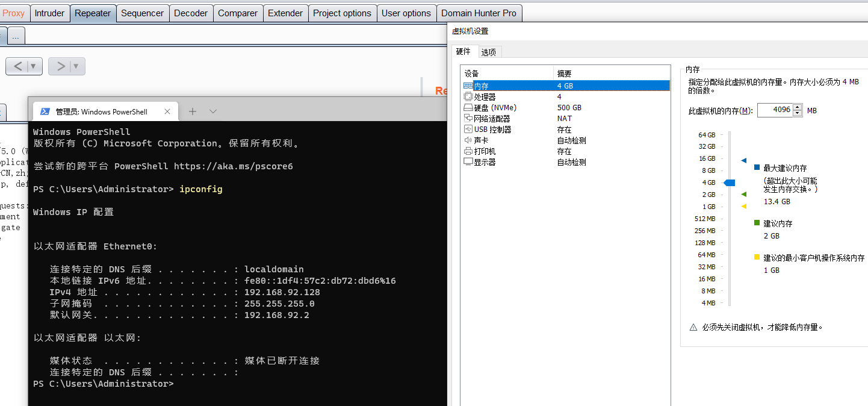
Task: Open Burp Project options tab
Action: (342, 13)
